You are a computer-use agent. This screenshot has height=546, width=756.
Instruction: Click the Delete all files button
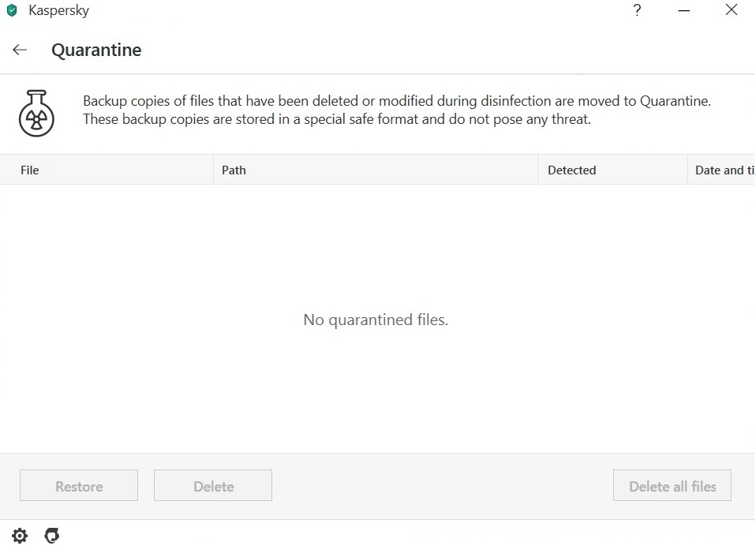[x=672, y=486]
